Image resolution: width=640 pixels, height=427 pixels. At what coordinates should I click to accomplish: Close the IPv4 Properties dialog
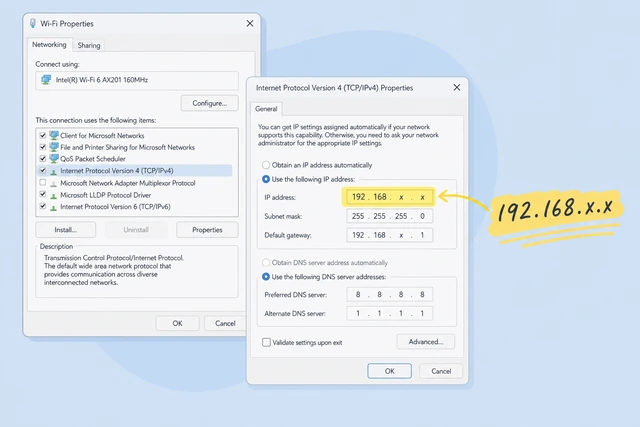tap(457, 87)
